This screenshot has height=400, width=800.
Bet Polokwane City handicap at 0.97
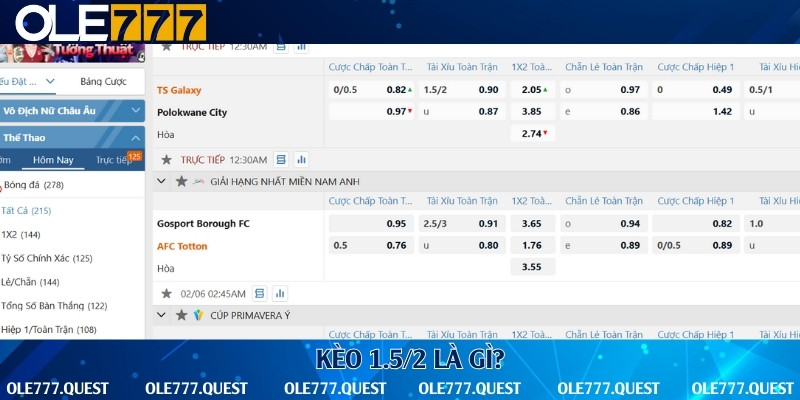[371, 111]
